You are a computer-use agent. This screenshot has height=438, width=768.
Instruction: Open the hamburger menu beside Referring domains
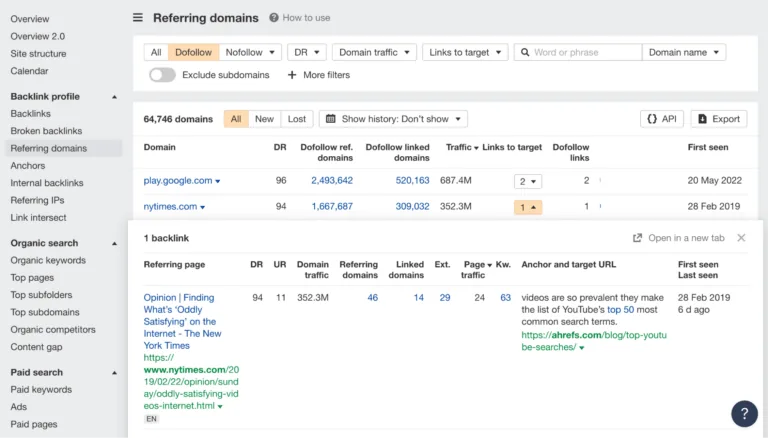(x=138, y=18)
